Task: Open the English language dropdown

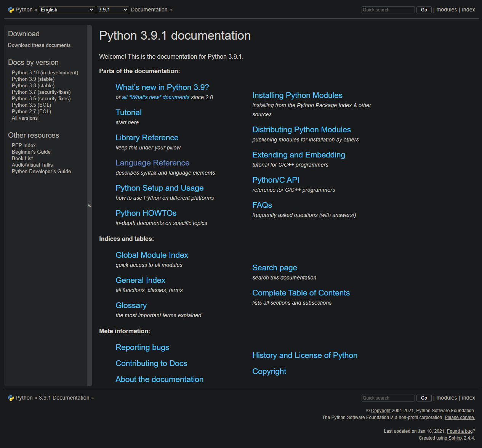Action: 67,10
